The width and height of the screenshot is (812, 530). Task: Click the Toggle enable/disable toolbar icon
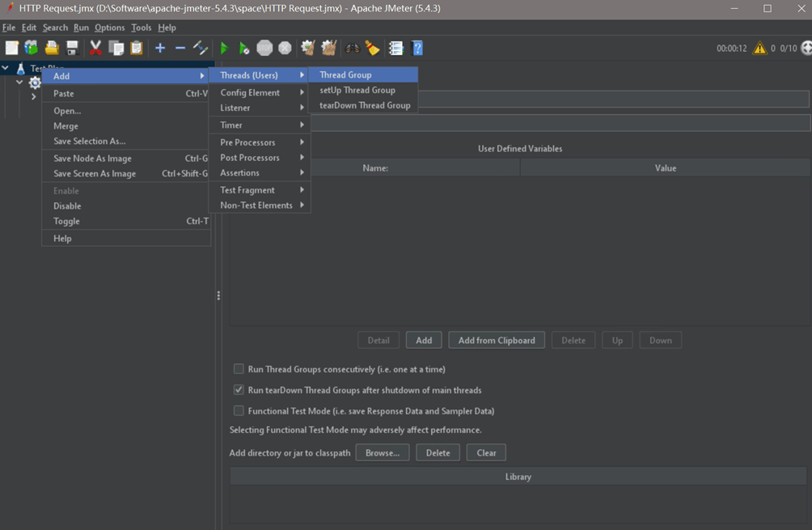[x=201, y=49]
